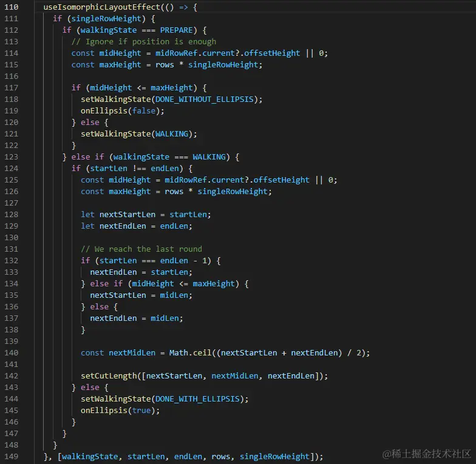Click Math.ceil on line 140
476x464 pixels.
coord(191,353)
